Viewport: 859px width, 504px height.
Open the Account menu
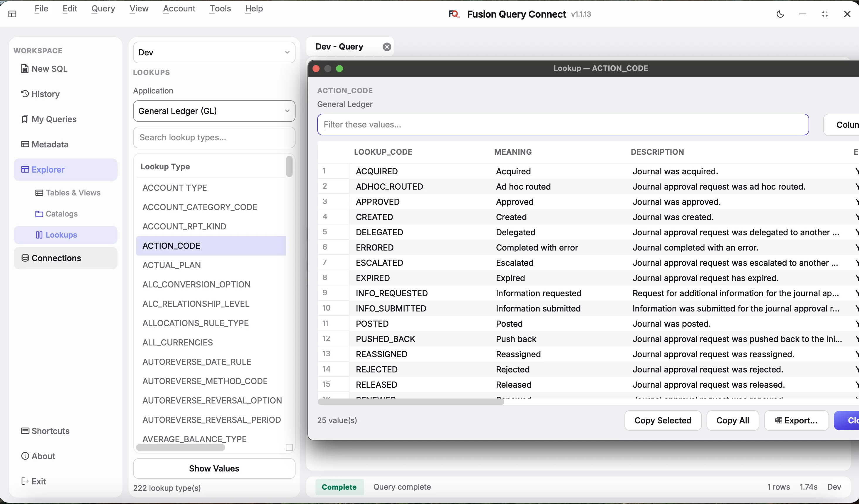(x=179, y=8)
